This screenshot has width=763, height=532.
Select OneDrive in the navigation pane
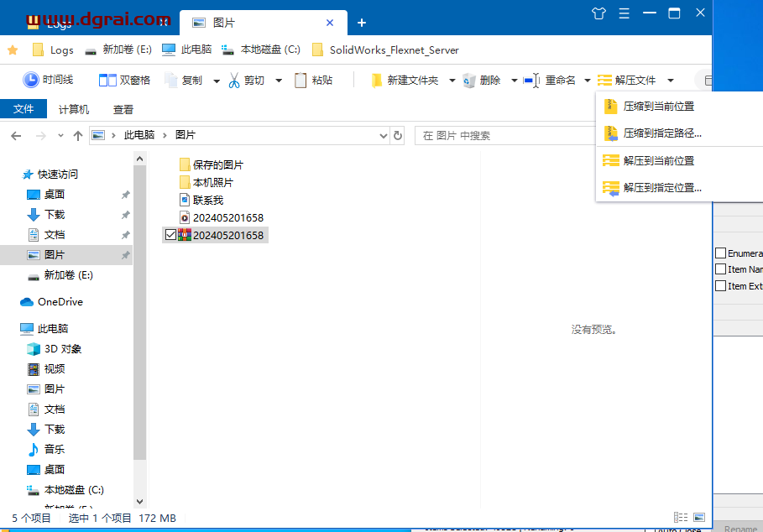(x=51, y=302)
